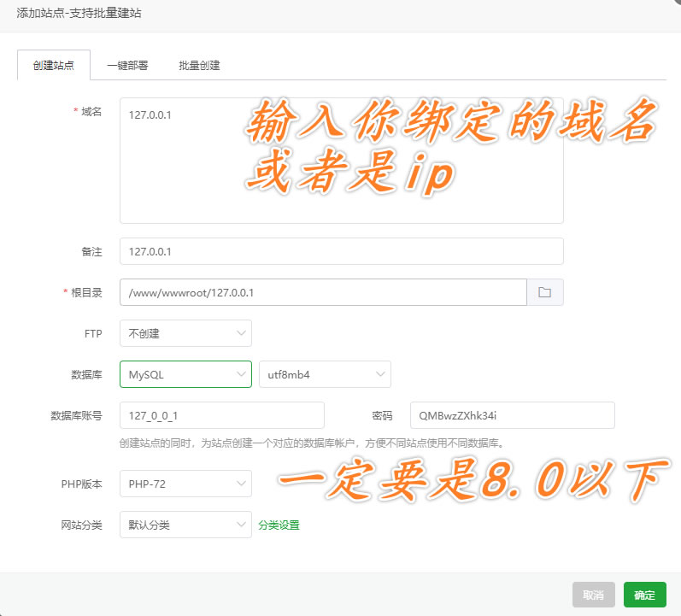Viewport: 681px width, 616px height.
Task: Click the 域名 field label
Action: pos(91,112)
